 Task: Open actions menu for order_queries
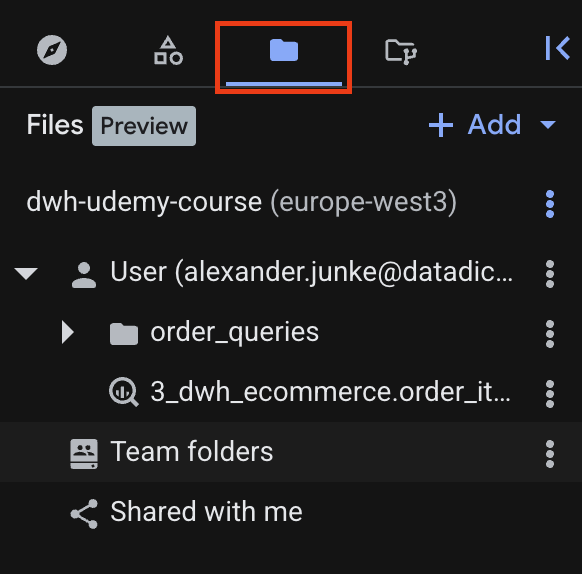click(550, 334)
